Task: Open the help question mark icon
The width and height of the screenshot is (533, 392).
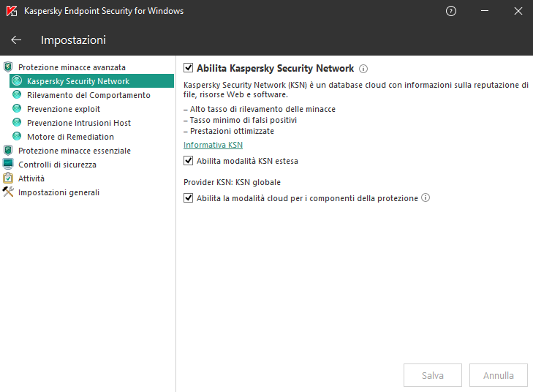Action: point(450,11)
